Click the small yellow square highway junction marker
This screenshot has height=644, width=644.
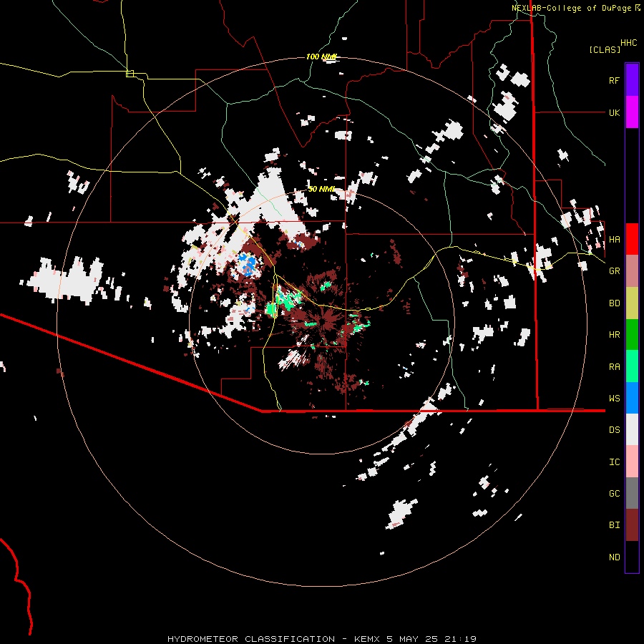coord(130,74)
